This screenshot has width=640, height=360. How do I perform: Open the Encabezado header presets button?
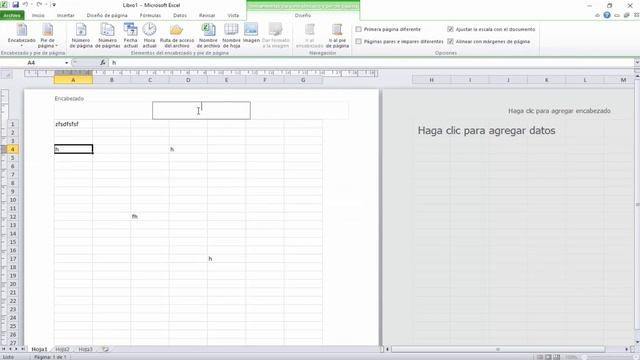coord(22,36)
